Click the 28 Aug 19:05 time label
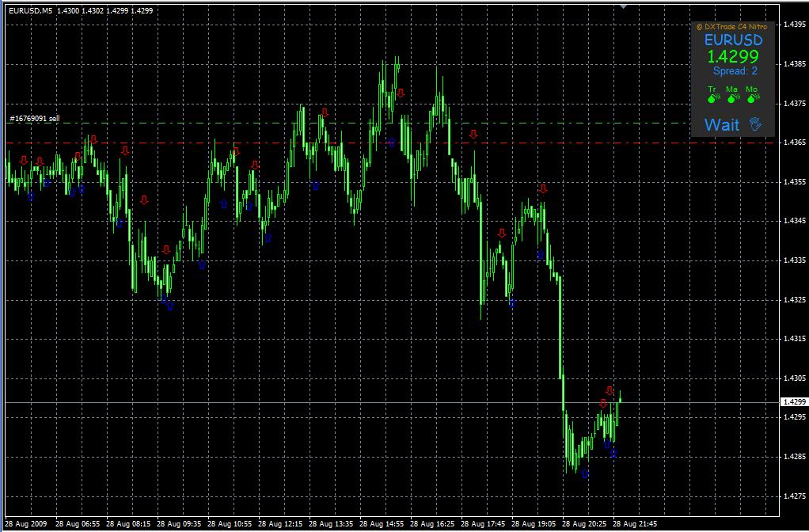 [534, 524]
